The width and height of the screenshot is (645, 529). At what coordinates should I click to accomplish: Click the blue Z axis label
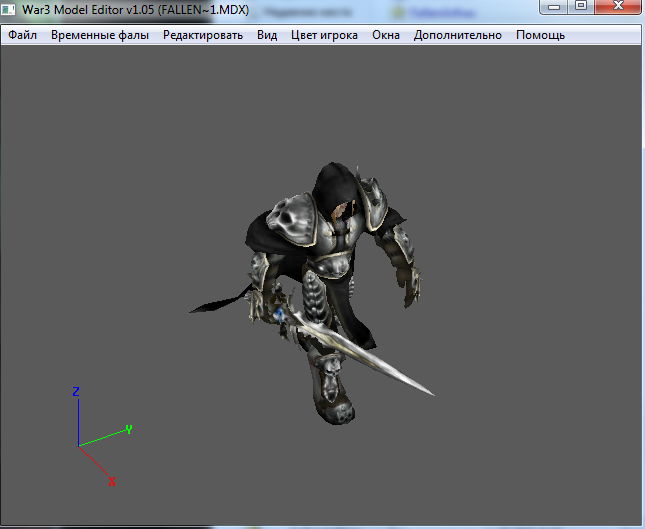click(76, 392)
